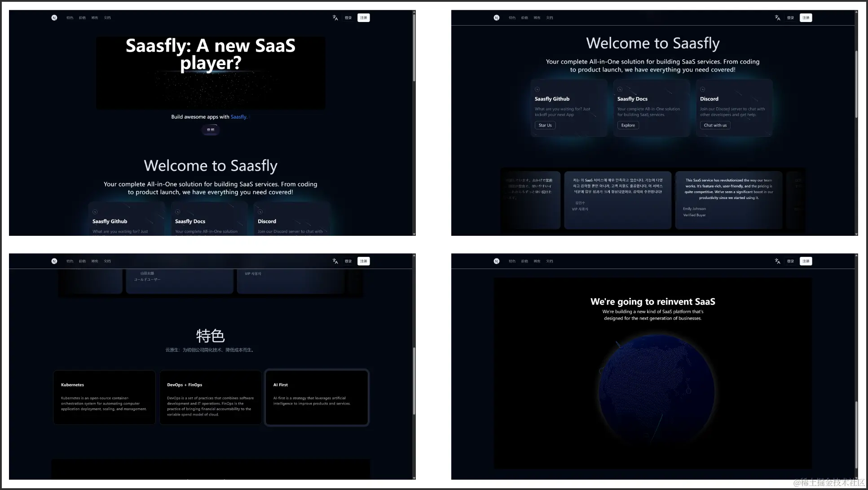Click 注册 sign-up in the globe 'reinvent SaaS' screenshot

click(x=806, y=261)
